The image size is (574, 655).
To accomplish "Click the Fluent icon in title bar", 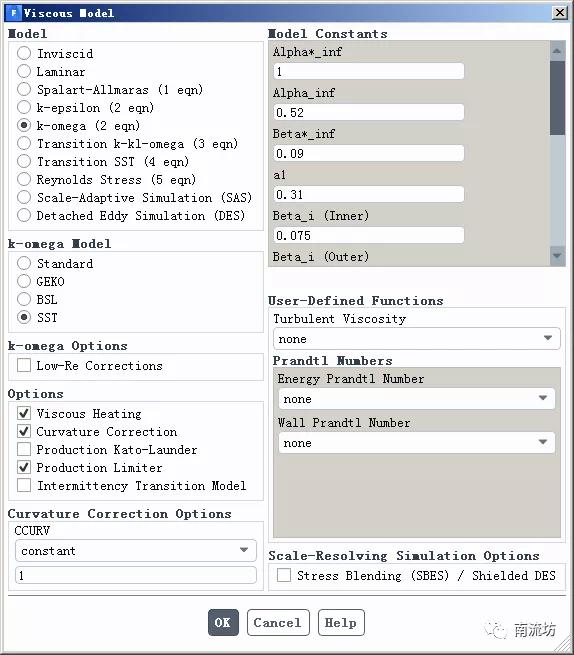I will (x=13, y=13).
